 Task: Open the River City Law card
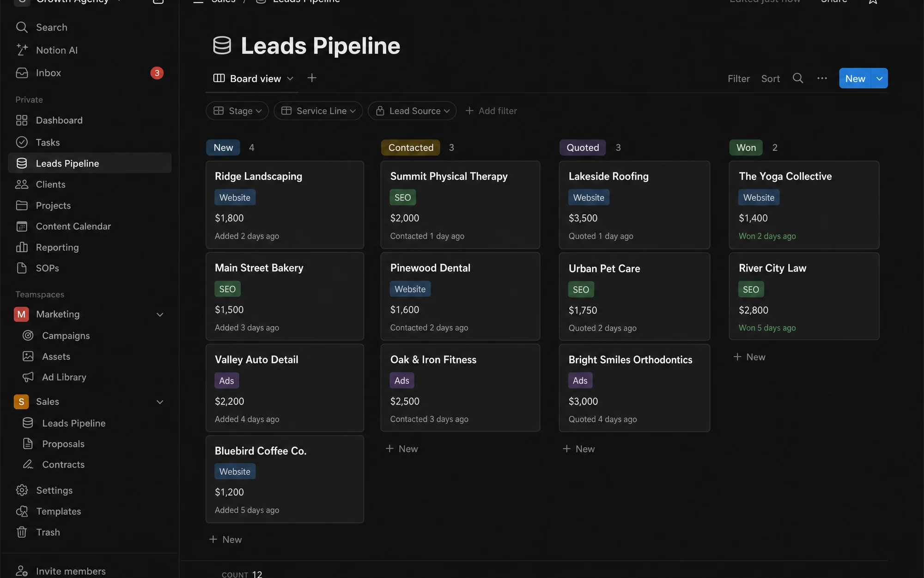(804, 296)
